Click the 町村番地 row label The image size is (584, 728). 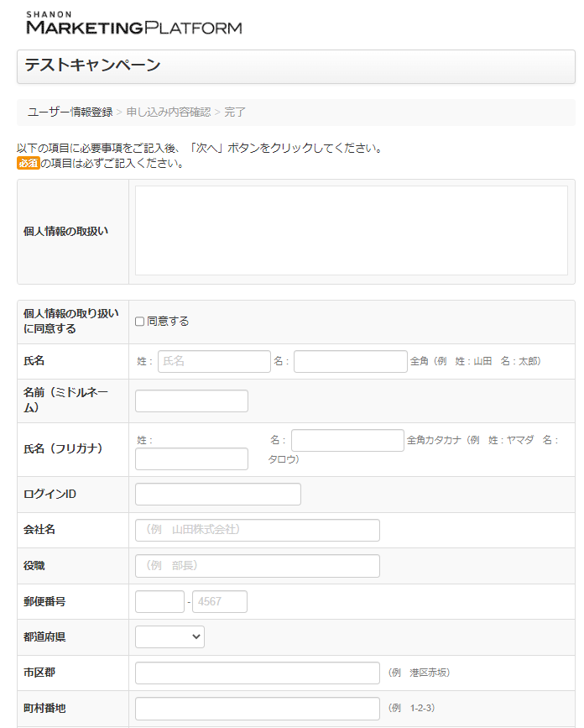tap(44, 708)
